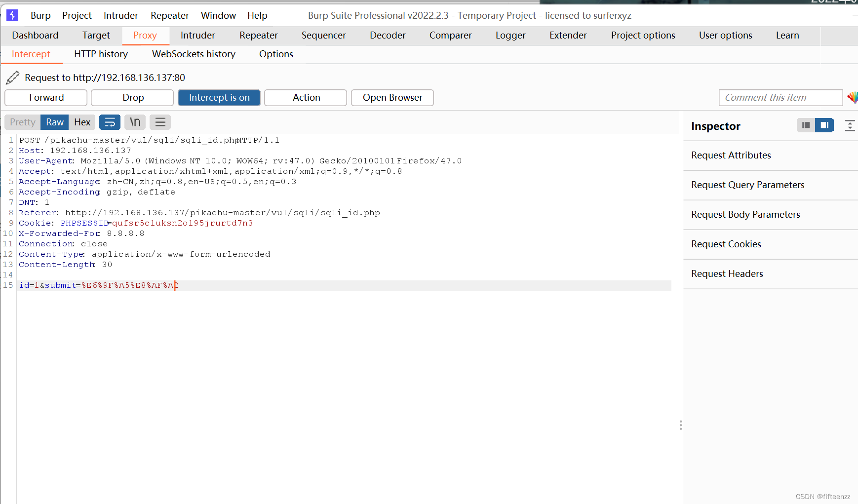Switch to the Project options tab

643,36
